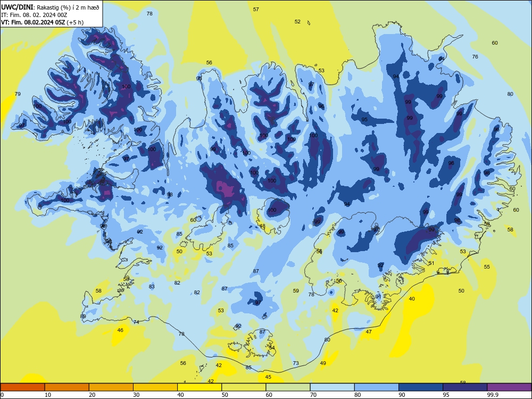Click the "89" humidity value on the map
Screen dimensions: 532x399
click(x=83, y=316)
